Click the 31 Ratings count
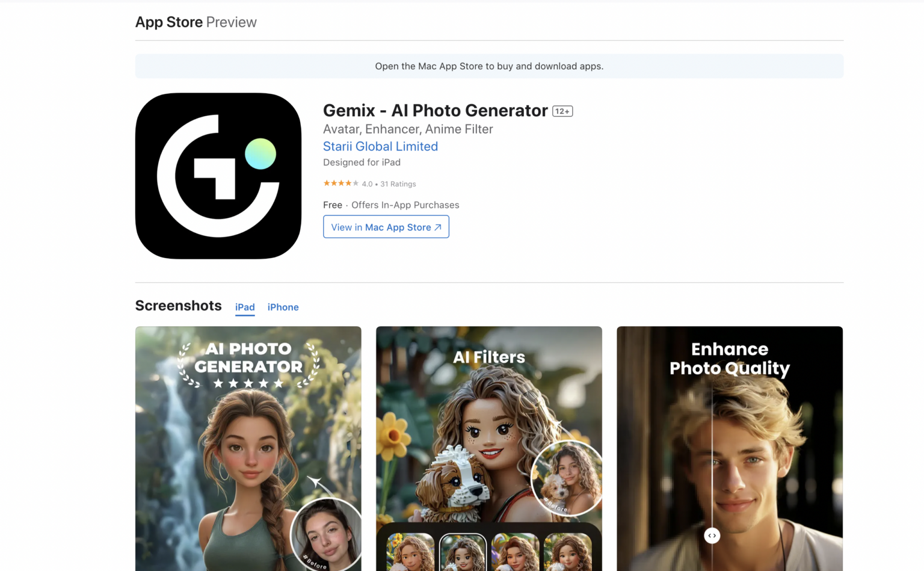Screen dimensions: 924x571 click(x=398, y=184)
